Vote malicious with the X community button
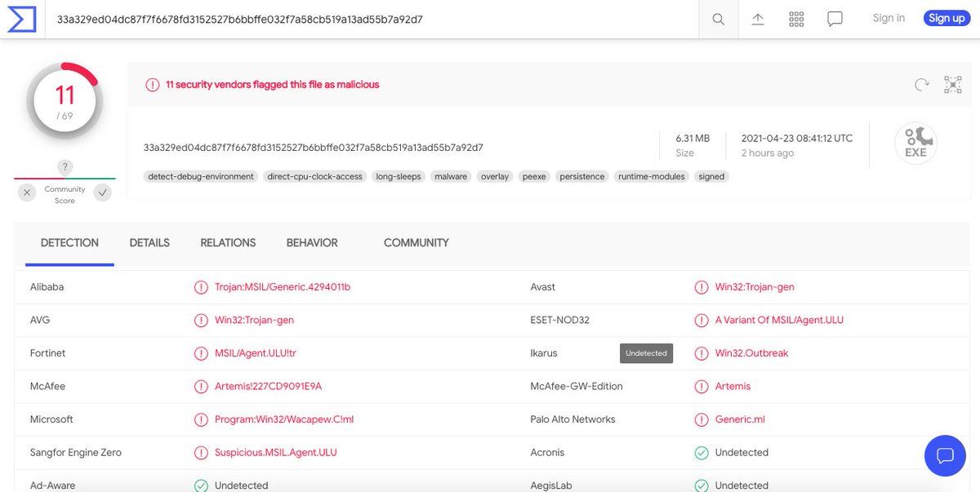Screen dimensions: 980x492 (27, 193)
